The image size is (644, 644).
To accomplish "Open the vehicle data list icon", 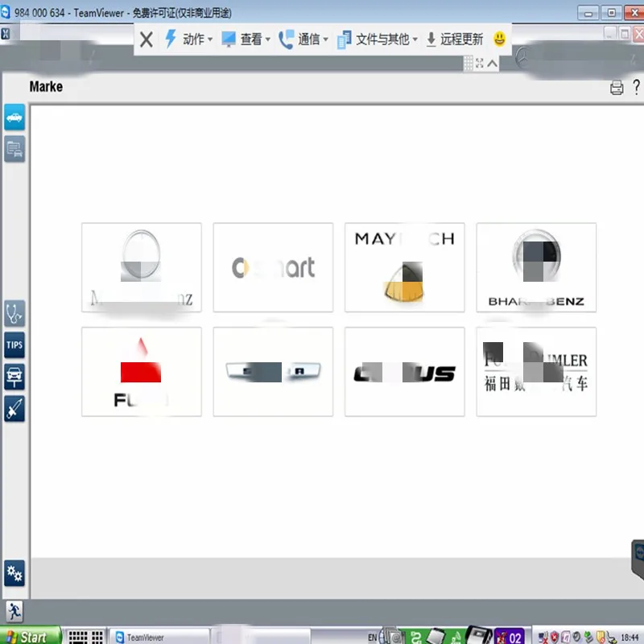I will (x=14, y=149).
